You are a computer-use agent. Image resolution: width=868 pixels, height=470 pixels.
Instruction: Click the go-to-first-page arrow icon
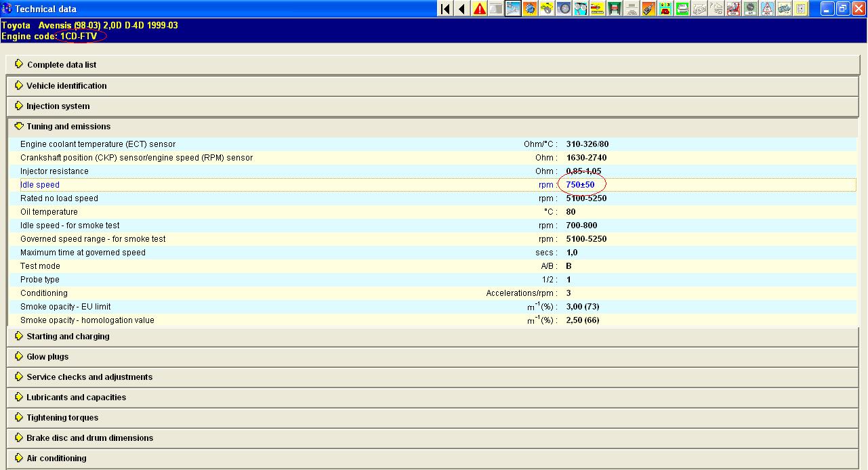click(x=445, y=9)
